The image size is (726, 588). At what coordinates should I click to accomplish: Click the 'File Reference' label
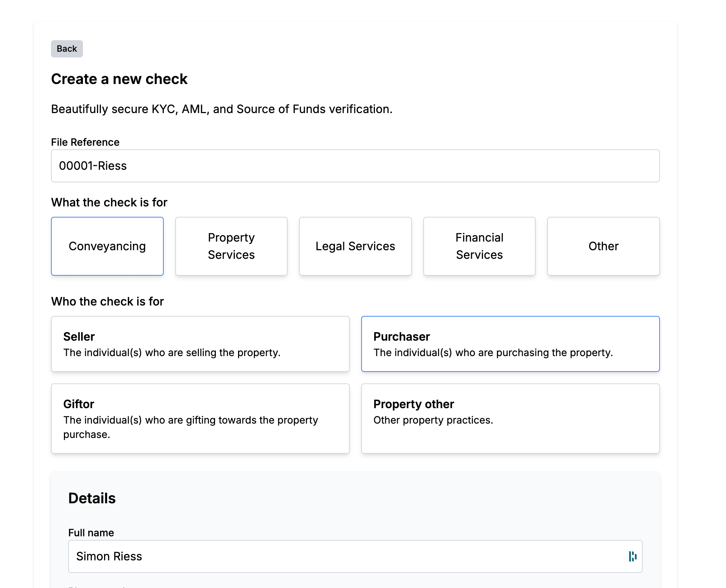tap(85, 142)
